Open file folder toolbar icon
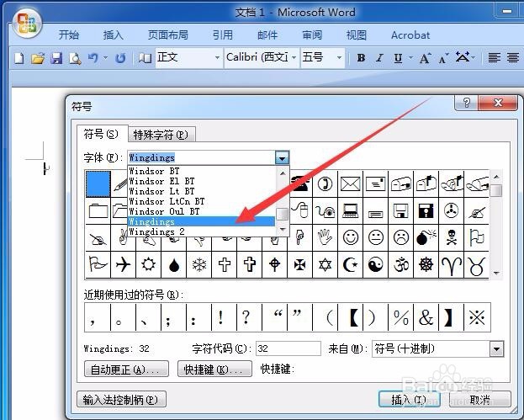Viewport: 524px width, 420px height. pos(38,59)
